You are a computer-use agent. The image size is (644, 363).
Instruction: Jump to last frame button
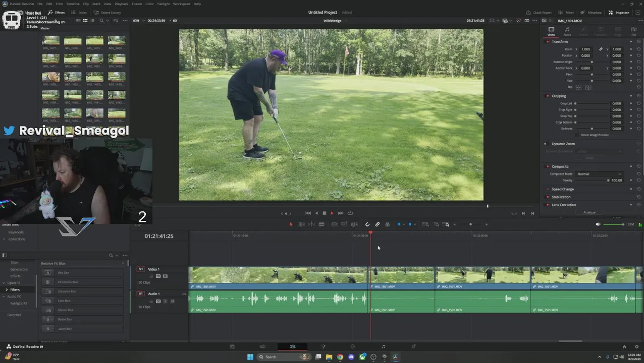point(341,213)
